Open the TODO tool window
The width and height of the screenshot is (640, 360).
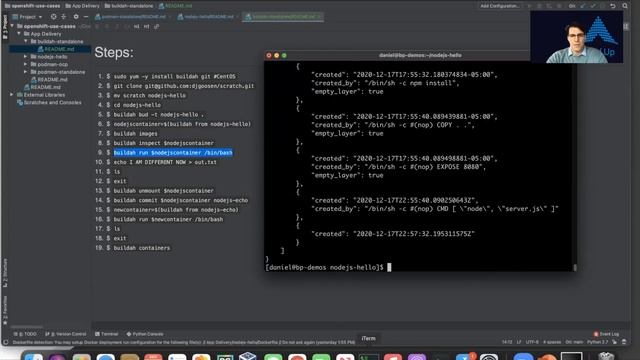tap(25, 334)
